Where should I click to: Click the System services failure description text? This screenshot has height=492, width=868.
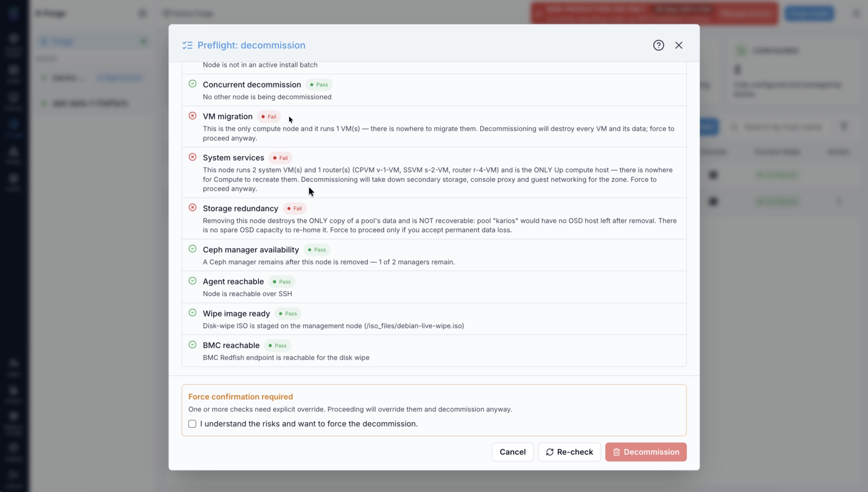pos(438,179)
